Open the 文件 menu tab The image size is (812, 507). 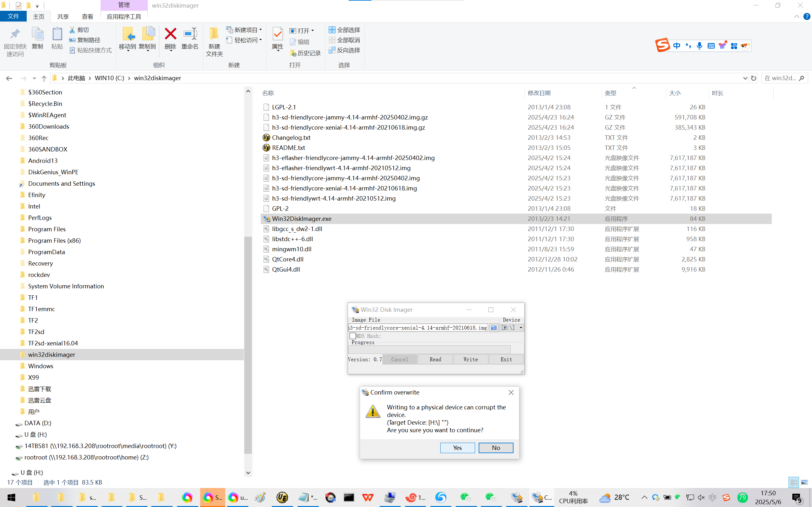(13, 16)
